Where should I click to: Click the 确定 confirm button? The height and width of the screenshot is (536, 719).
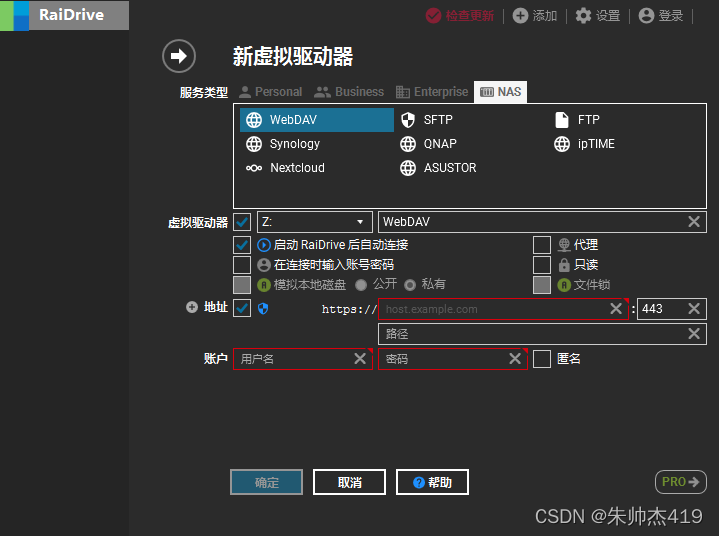266,482
